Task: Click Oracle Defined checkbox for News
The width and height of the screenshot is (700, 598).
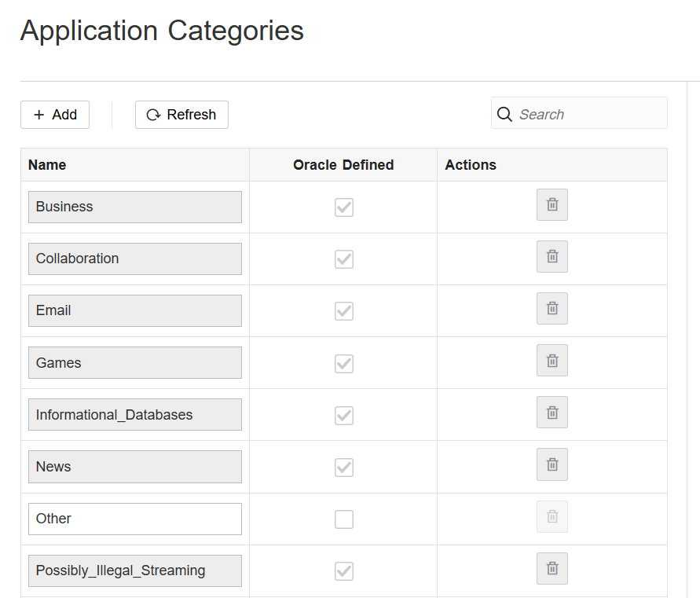Action: pos(344,468)
